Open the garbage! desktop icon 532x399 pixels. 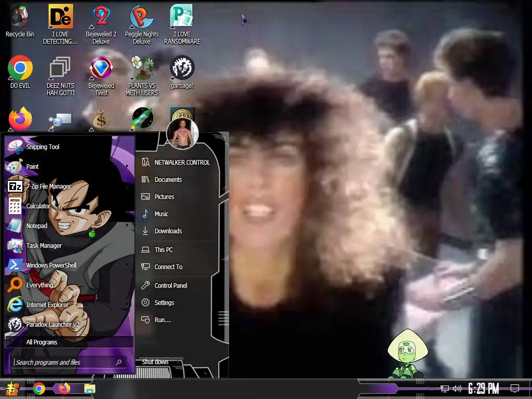coord(182,72)
